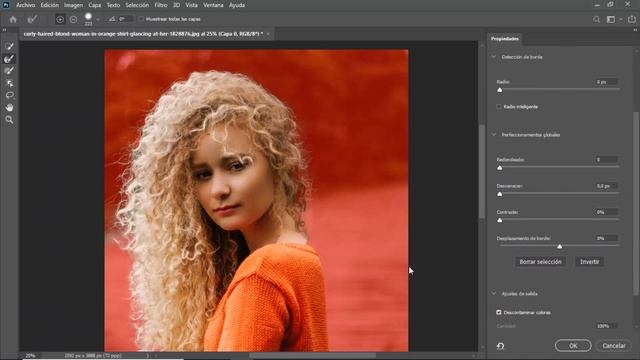Select the Quick Selection tool
The width and height of the screenshot is (640, 360).
(9, 46)
